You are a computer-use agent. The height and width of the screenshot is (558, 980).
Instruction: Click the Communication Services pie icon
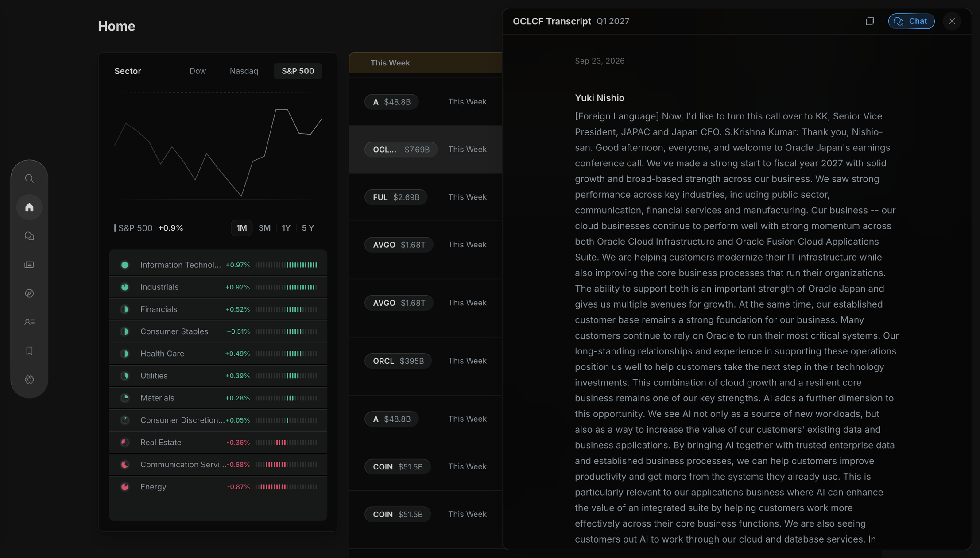tap(125, 465)
